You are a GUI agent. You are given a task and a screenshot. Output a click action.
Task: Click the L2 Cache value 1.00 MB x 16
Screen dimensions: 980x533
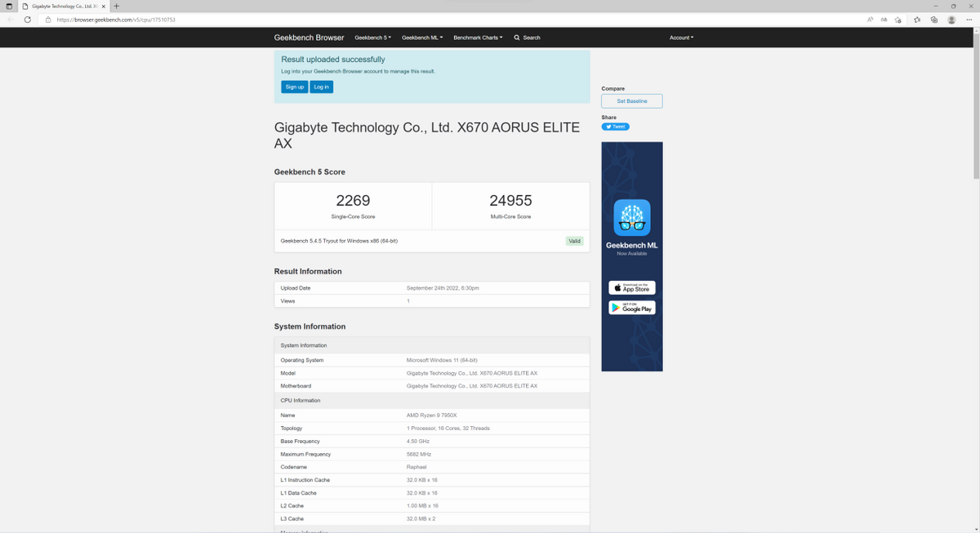[422, 506]
